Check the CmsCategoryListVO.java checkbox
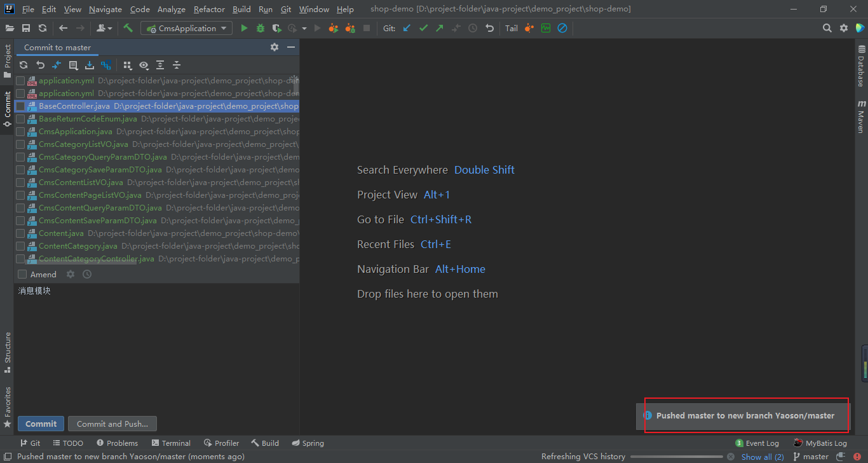Image resolution: width=868 pixels, height=463 pixels. click(x=20, y=144)
